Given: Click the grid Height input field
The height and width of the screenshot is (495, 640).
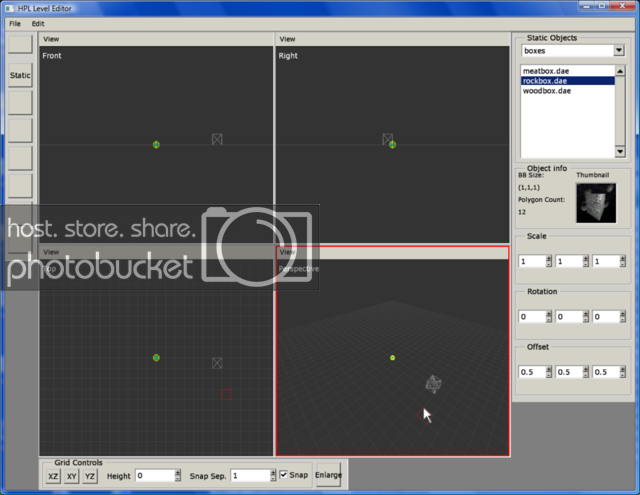Looking at the screenshot, I should 155,476.
